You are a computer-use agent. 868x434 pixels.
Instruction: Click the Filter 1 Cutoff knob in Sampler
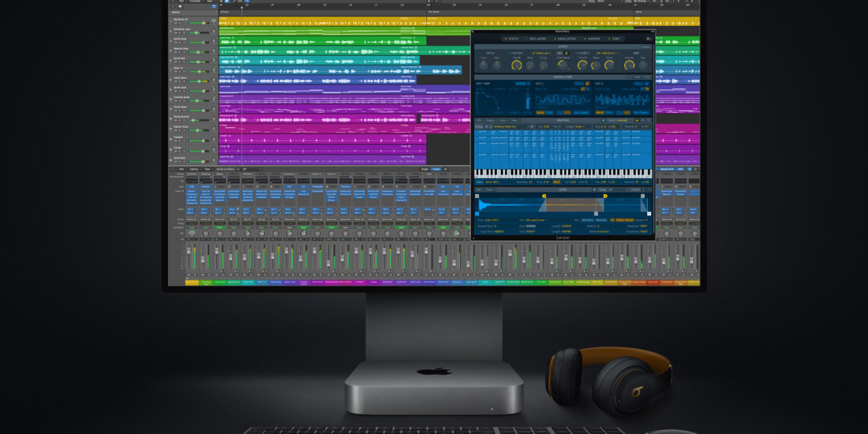(x=517, y=65)
